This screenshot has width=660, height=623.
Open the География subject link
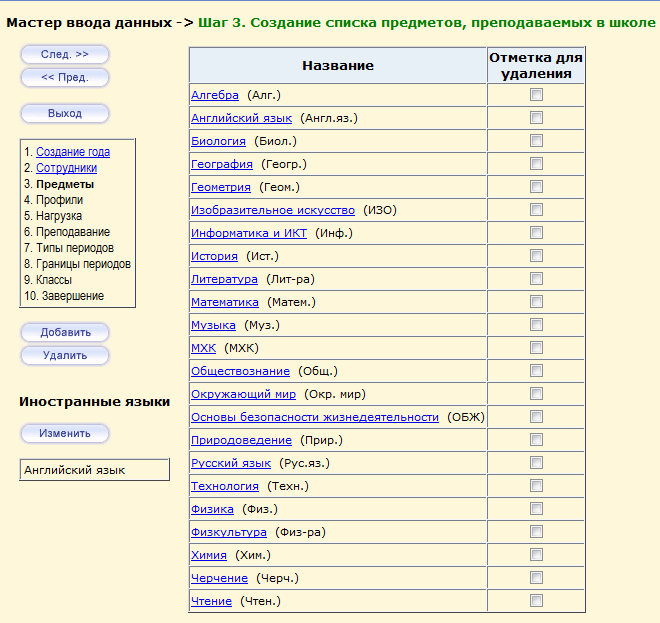(222, 164)
